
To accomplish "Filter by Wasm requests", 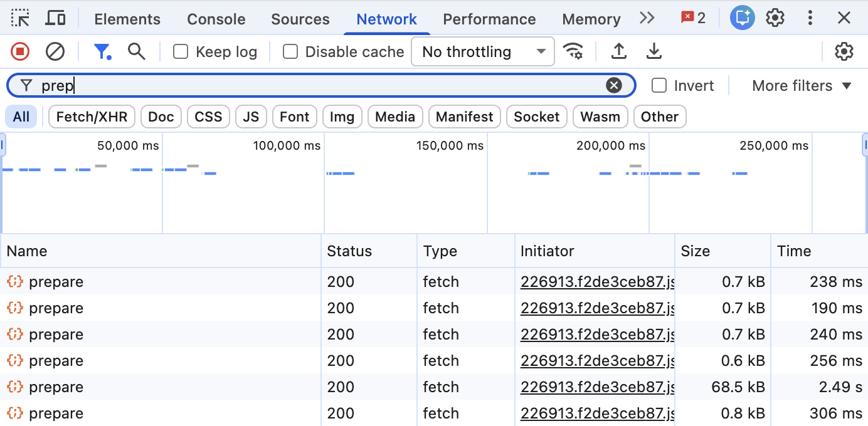I will click(x=600, y=117).
